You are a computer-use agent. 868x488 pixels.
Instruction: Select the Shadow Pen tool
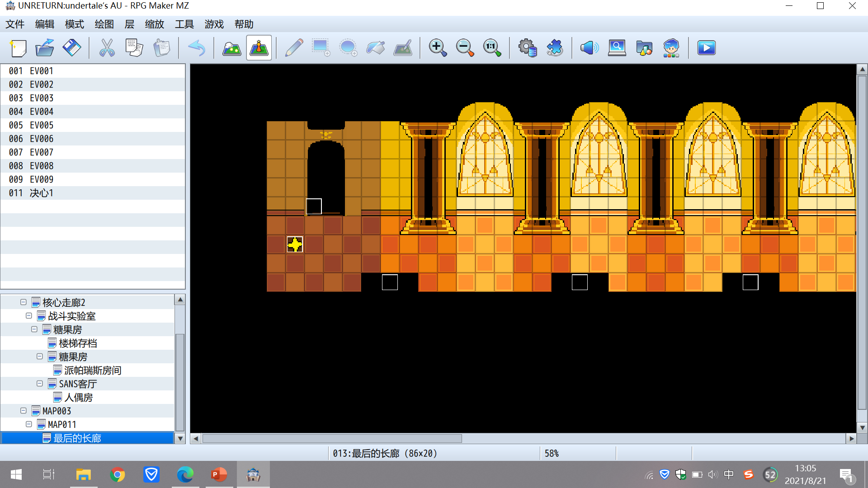(x=403, y=47)
